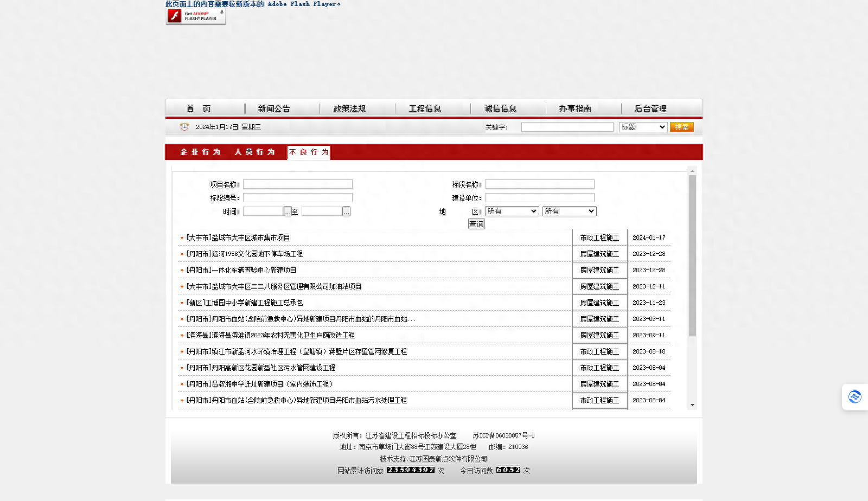
Task: Switch to the 企业行为 tab
Action: click(x=201, y=152)
